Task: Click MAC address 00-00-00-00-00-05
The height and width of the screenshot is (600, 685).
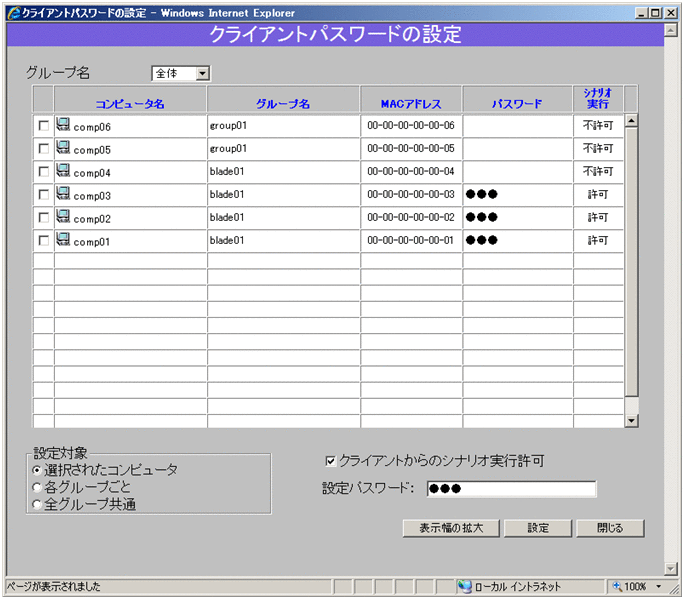Action: tap(411, 148)
